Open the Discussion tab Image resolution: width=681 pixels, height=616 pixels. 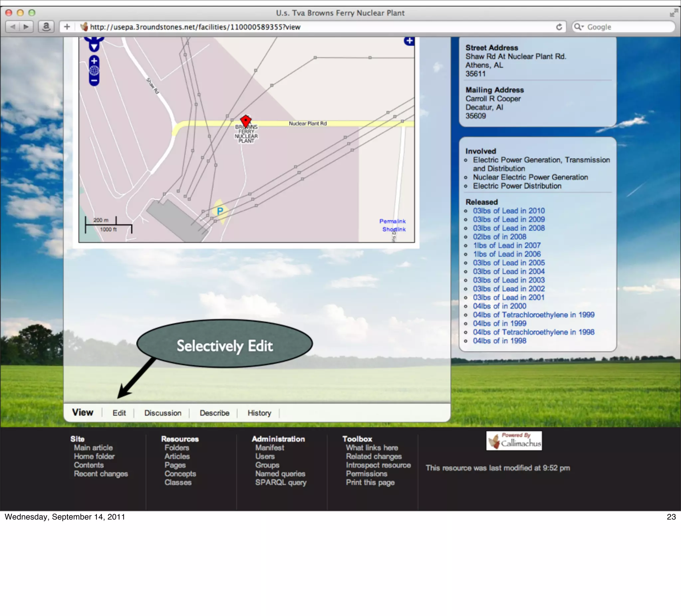(163, 413)
